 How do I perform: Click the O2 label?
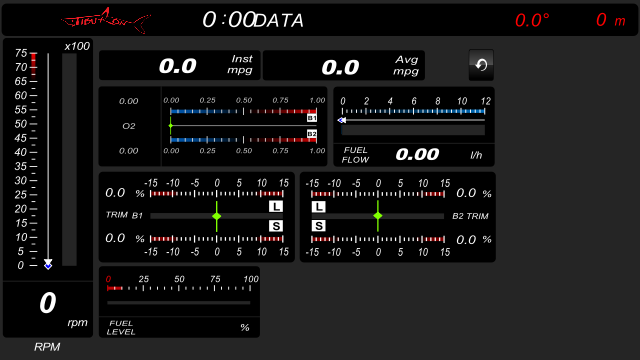point(129,126)
